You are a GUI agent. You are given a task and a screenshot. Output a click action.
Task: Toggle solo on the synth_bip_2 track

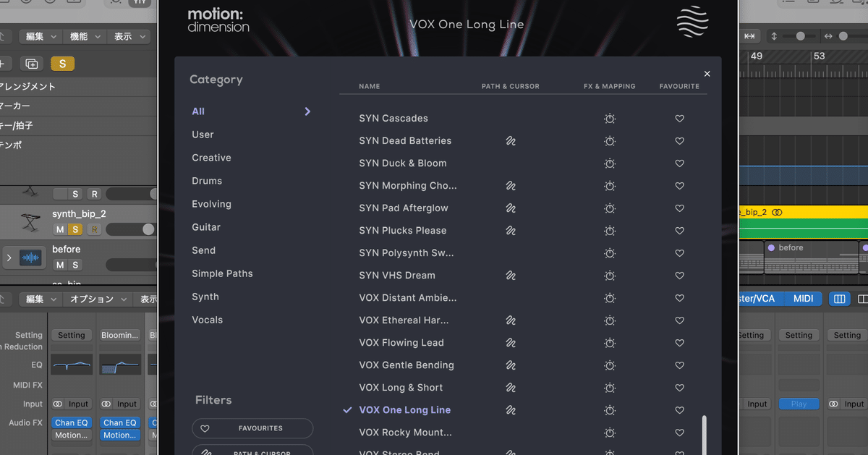tap(75, 229)
